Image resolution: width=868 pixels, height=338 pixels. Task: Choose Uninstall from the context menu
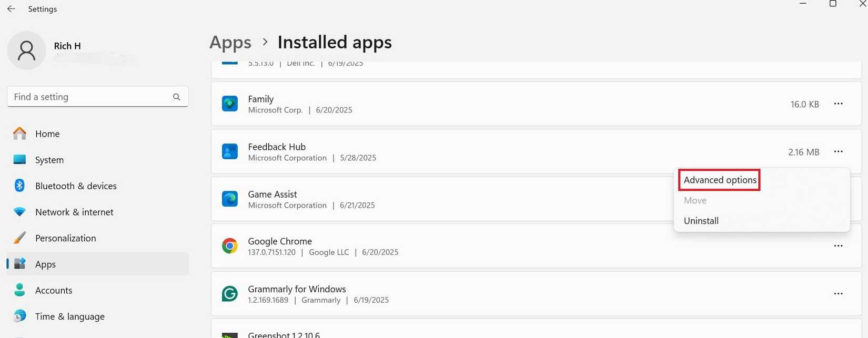[x=701, y=221]
